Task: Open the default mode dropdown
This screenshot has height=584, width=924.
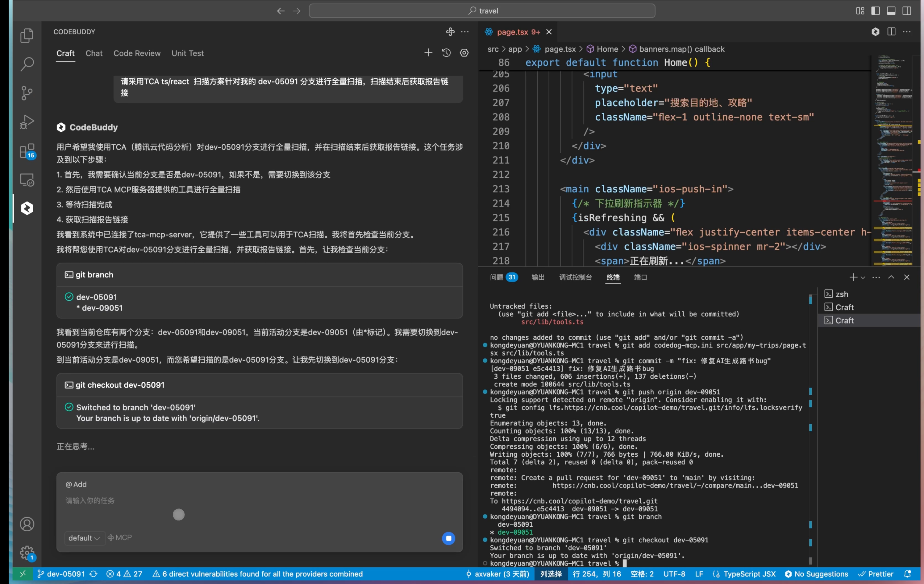Action: (x=84, y=538)
